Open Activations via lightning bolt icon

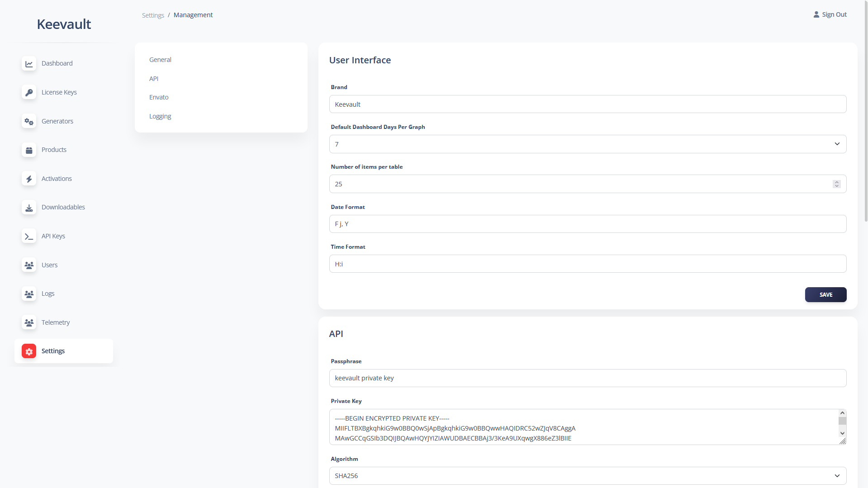[x=29, y=179]
